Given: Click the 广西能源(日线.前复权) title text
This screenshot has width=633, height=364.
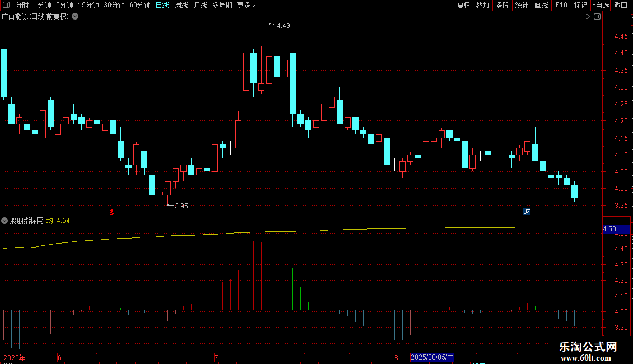Looking at the screenshot, I should (35, 17).
